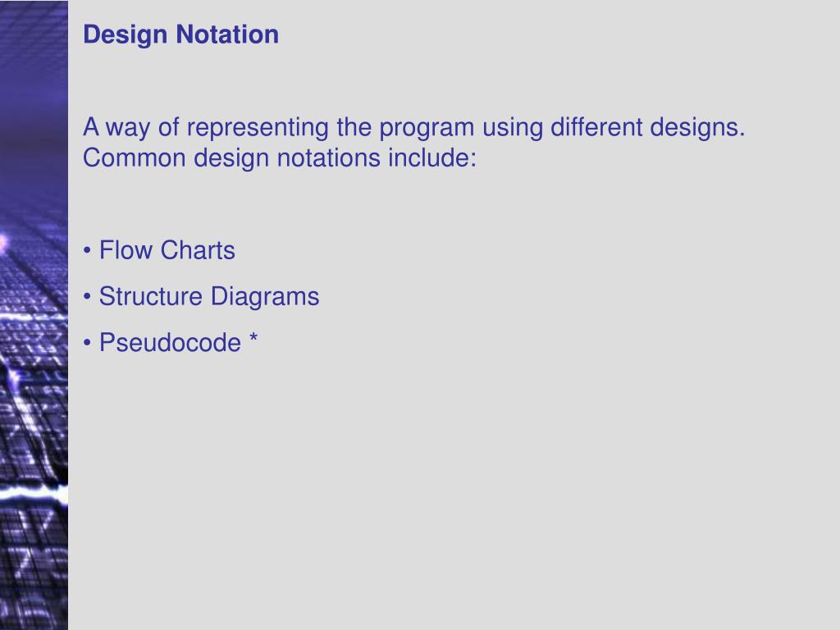Click the sentence starting 'A way of representing'
This screenshot has height=630, width=840.
point(414,128)
